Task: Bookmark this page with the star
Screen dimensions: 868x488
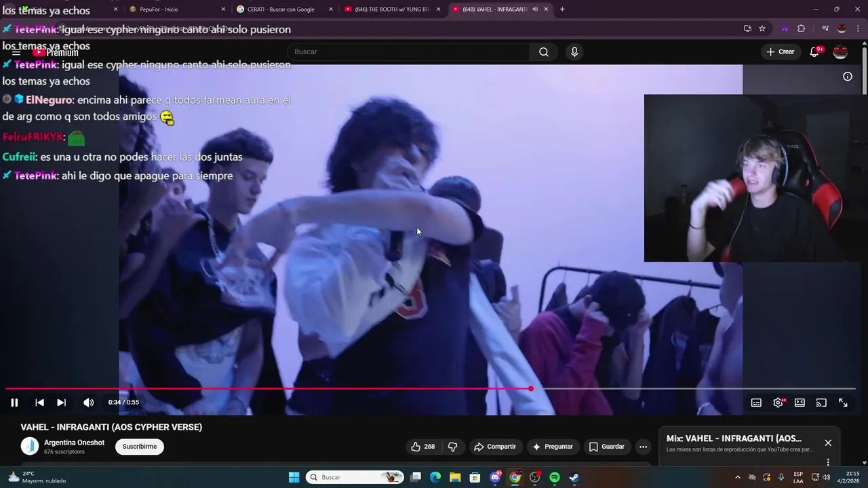Action: click(762, 28)
